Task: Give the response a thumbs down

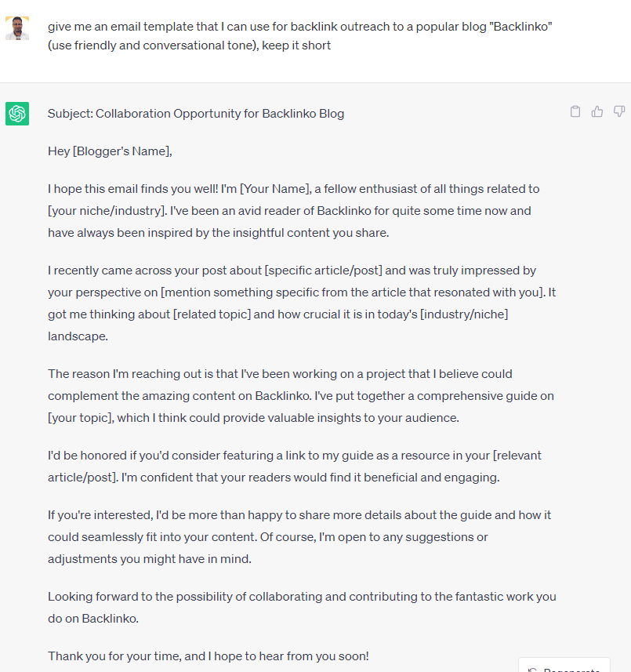Action: click(619, 111)
